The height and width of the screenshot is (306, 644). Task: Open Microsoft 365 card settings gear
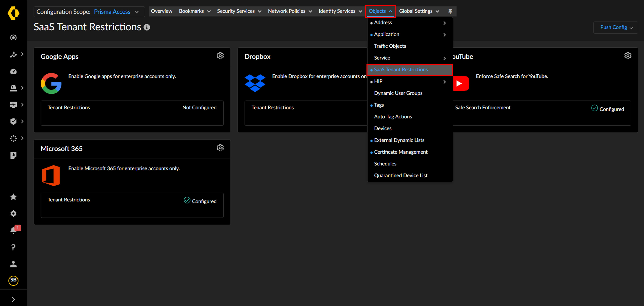220,148
